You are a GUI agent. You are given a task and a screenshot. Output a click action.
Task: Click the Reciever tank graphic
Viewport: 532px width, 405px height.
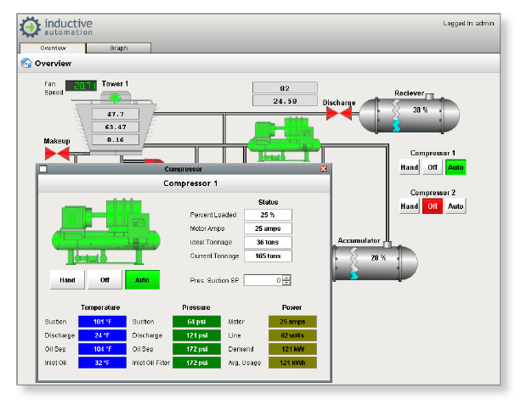[x=410, y=115]
